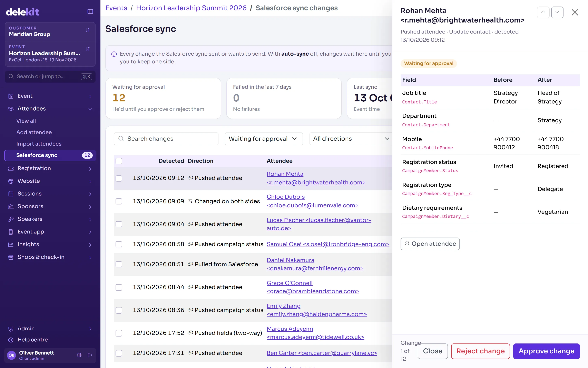
Task: Open the Grace O'Connell attendee link
Action: click(313, 287)
